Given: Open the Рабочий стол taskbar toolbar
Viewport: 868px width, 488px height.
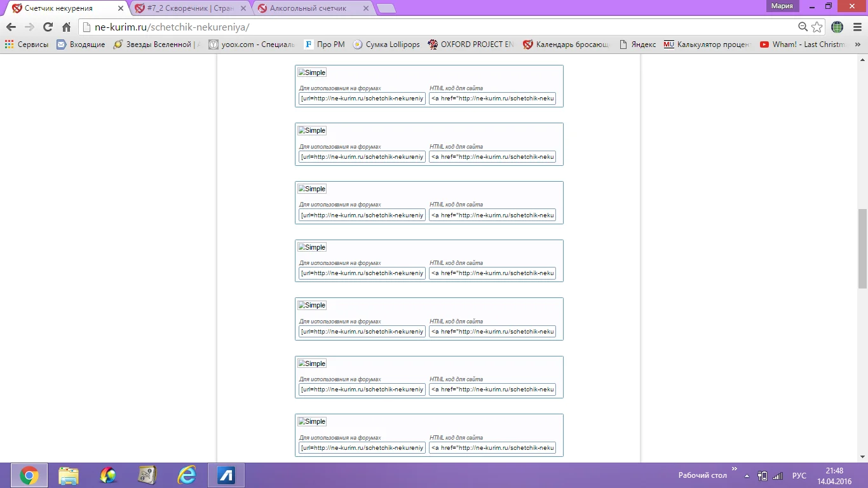Looking at the screenshot, I should 702,475.
